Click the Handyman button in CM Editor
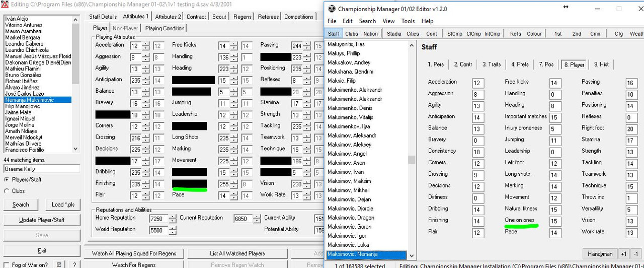 600,254
